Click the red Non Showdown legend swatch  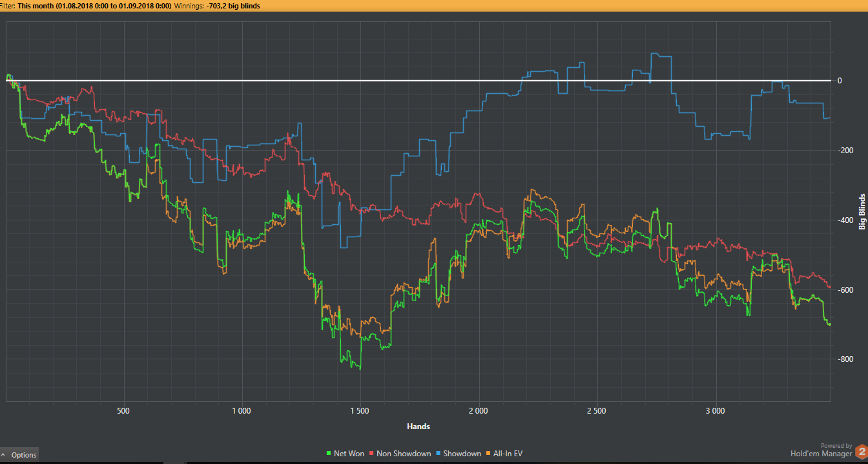[x=371, y=454]
